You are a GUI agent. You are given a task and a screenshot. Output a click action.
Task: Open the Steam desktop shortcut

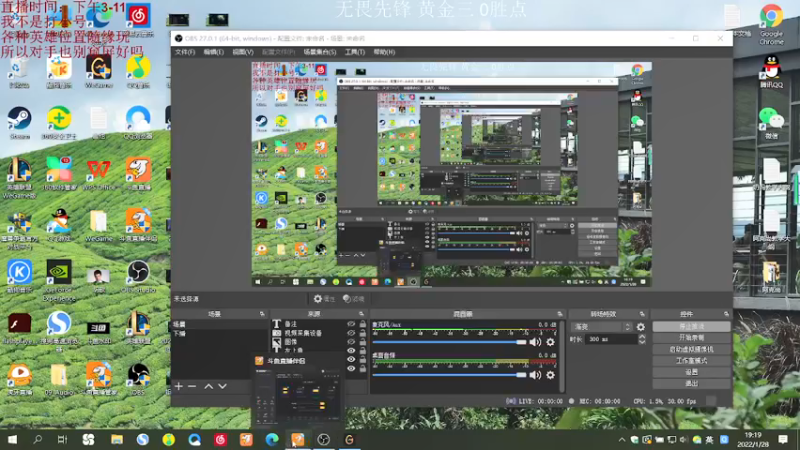pyautogui.click(x=19, y=121)
